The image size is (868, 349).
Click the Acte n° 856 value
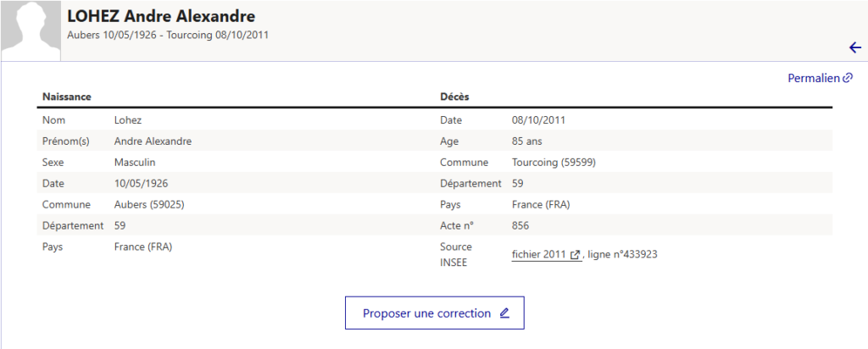pyautogui.click(x=521, y=225)
